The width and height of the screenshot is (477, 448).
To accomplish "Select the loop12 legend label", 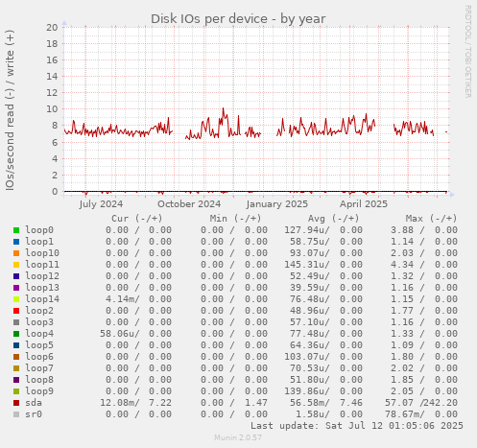I will (x=42, y=276).
